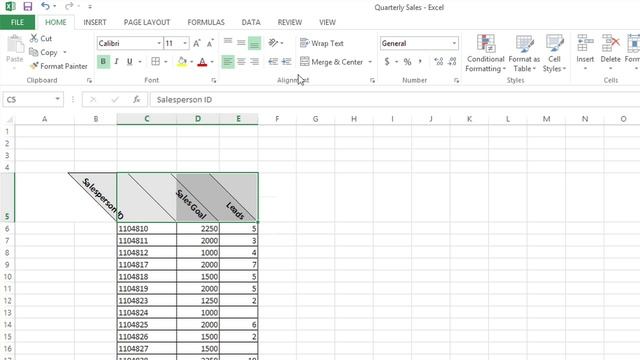Viewport: 640px width, 360px height.
Task: Click in the formula bar showing Salesperson ID
Action: pyautogui.click(x=395, y=100)
